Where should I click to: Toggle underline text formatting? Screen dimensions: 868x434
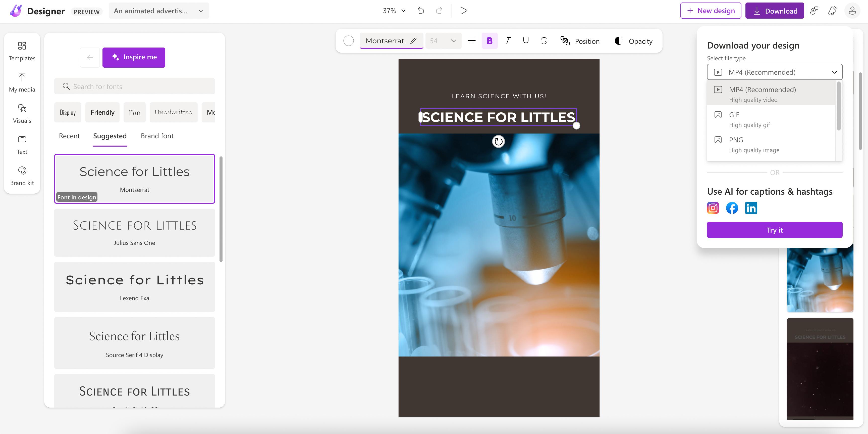click(525, 41)
